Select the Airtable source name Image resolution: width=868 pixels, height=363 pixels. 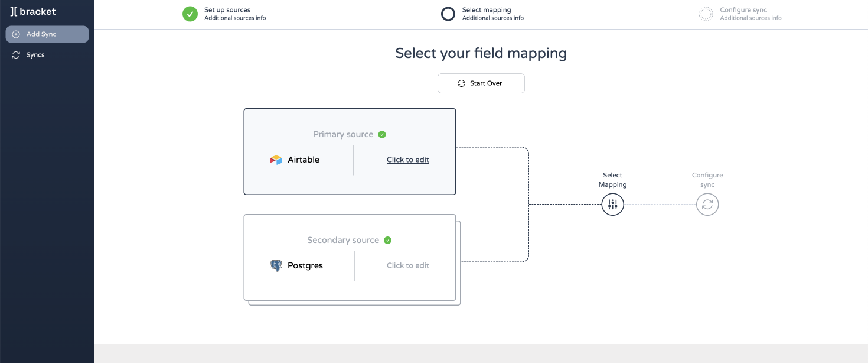304,160
